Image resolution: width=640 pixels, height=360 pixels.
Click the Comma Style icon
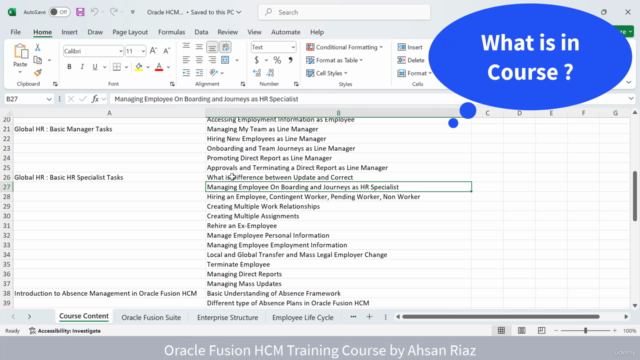point(290,60)
